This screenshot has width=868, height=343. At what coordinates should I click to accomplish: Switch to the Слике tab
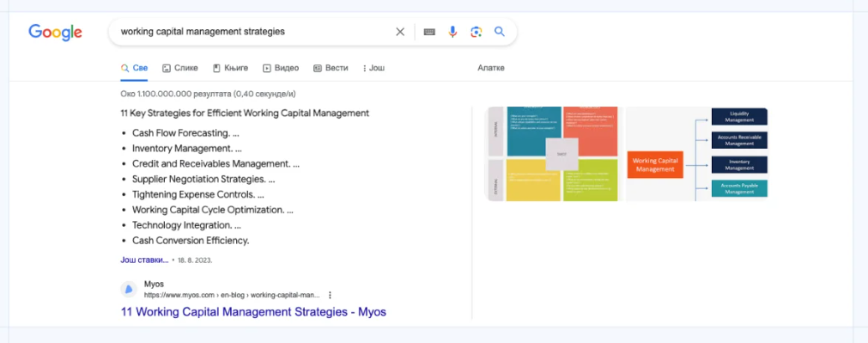click(x=180, y=68)
